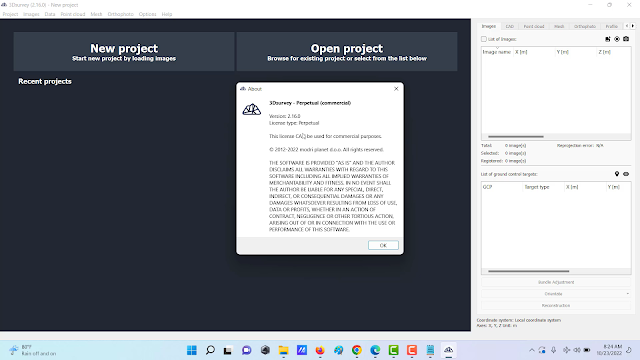This screenshot has width=640, height=360.
Task: Click the Bundle Adjustment button
Action: (x=556, y=282)
